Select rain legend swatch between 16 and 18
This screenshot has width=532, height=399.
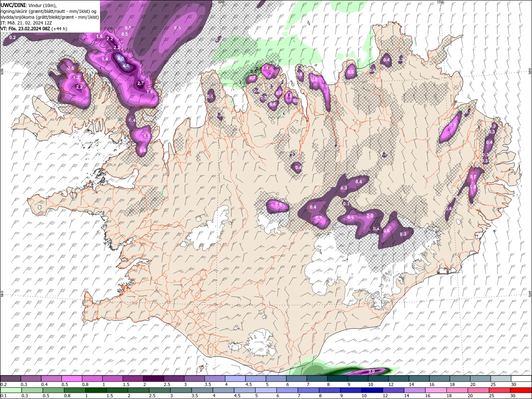436,390
